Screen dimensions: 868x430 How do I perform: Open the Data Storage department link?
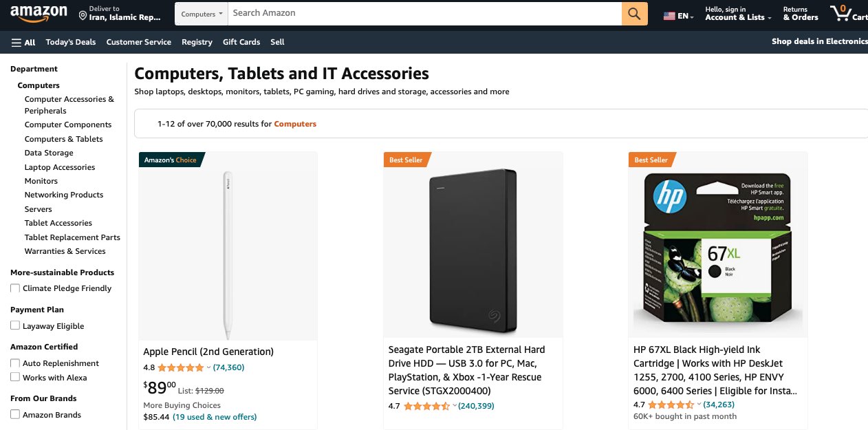pyautogui.click(x=49, y=153)
